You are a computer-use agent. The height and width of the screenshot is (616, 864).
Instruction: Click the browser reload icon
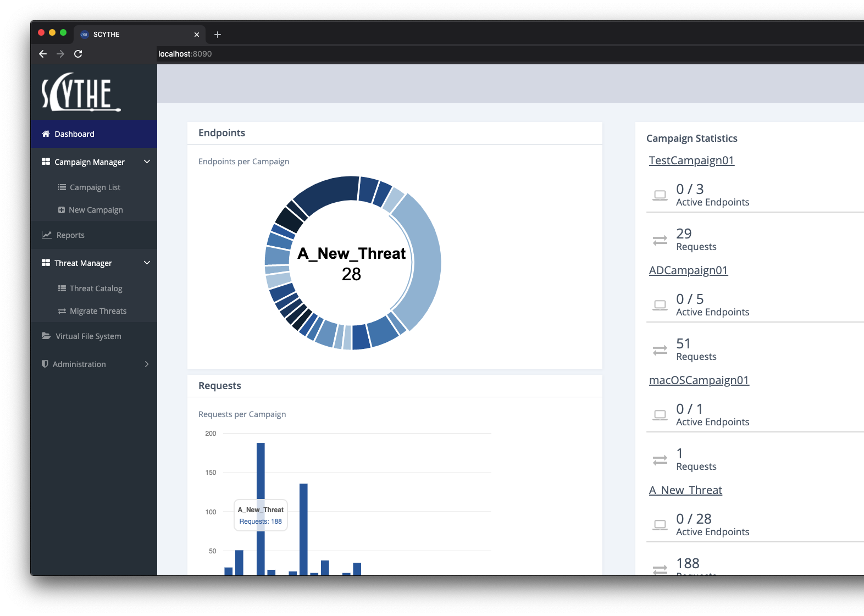[x=78, y=54]
